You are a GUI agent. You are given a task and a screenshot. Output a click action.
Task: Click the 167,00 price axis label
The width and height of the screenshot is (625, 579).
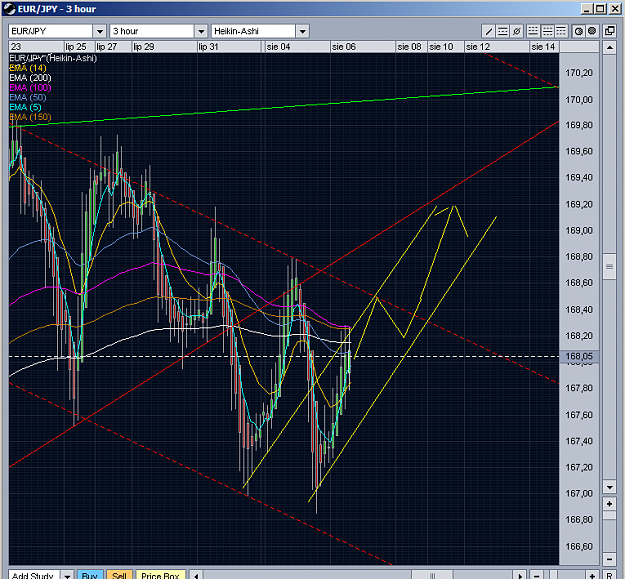pyautogui.click(x=579, y=493)
